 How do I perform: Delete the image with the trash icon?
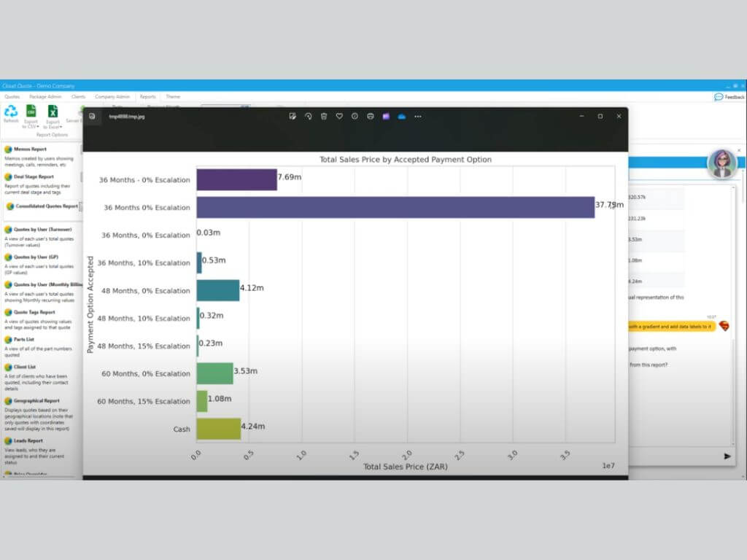point(324,116)
